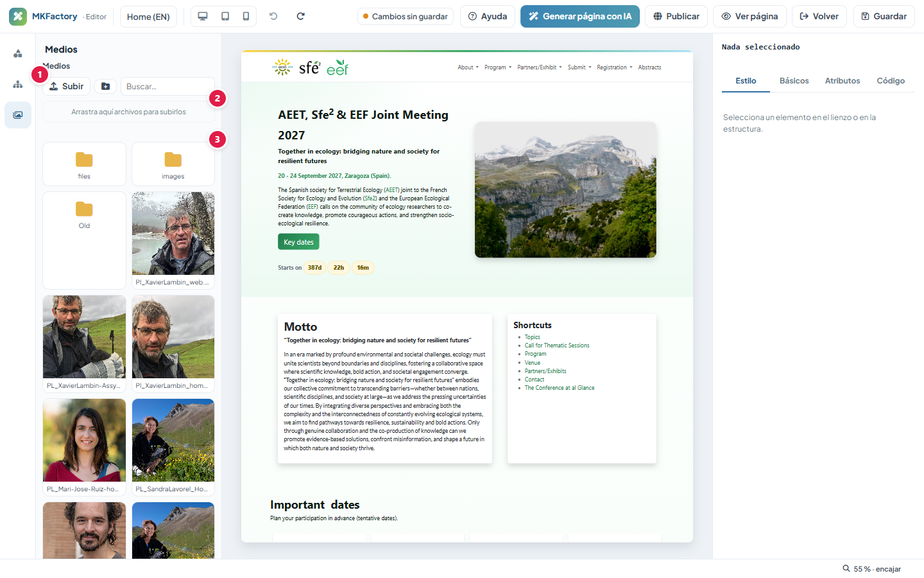
Task: Click Call for Thematic Sessions shortcut
Action: [x=557, y=346]
